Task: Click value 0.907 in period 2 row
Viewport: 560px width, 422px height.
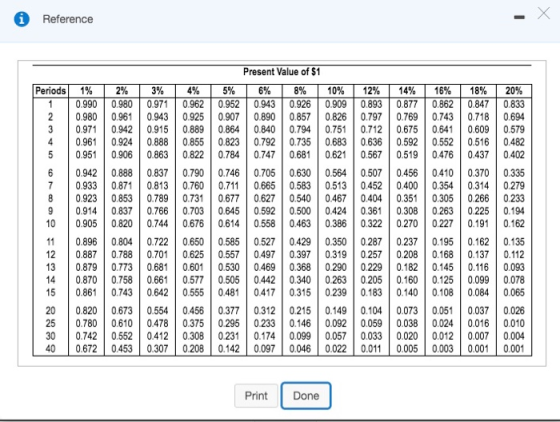Action: (x=229, y=117)
